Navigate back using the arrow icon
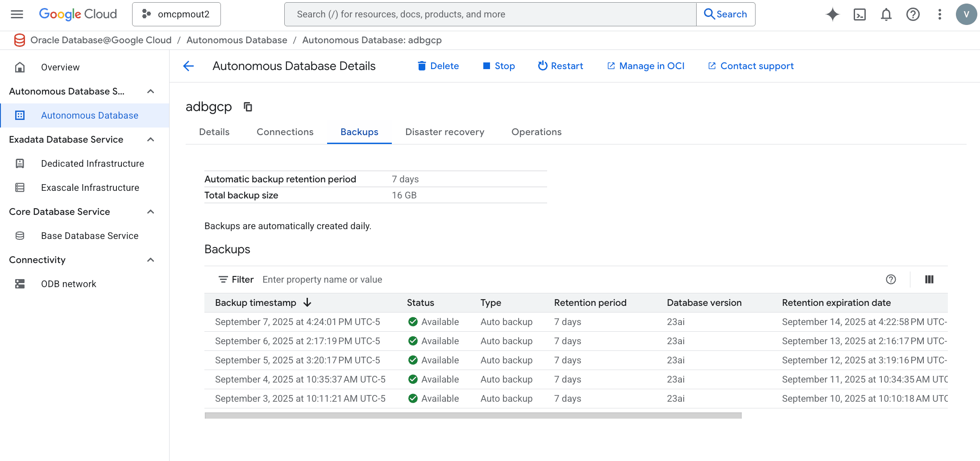Viewport: 980px width, 461px height. coord(188,66)
